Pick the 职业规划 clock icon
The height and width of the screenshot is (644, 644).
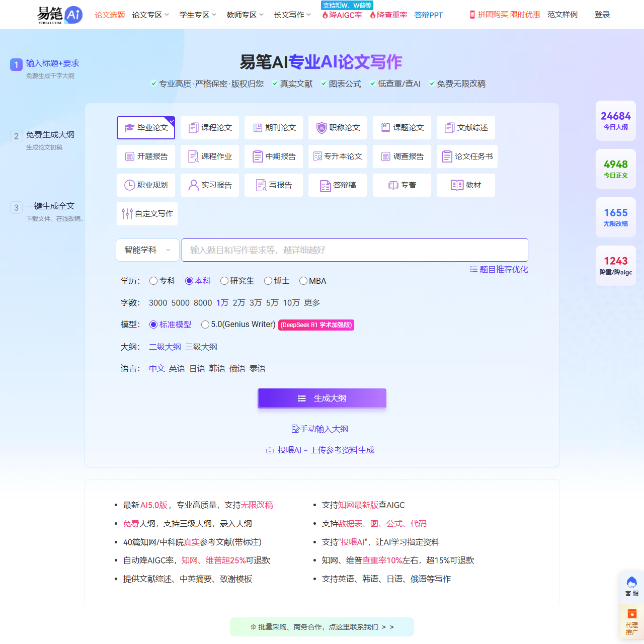(x=129, y=185)
